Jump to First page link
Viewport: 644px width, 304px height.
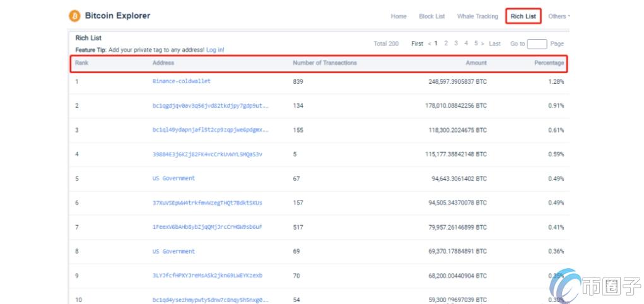tap(418, 44)
